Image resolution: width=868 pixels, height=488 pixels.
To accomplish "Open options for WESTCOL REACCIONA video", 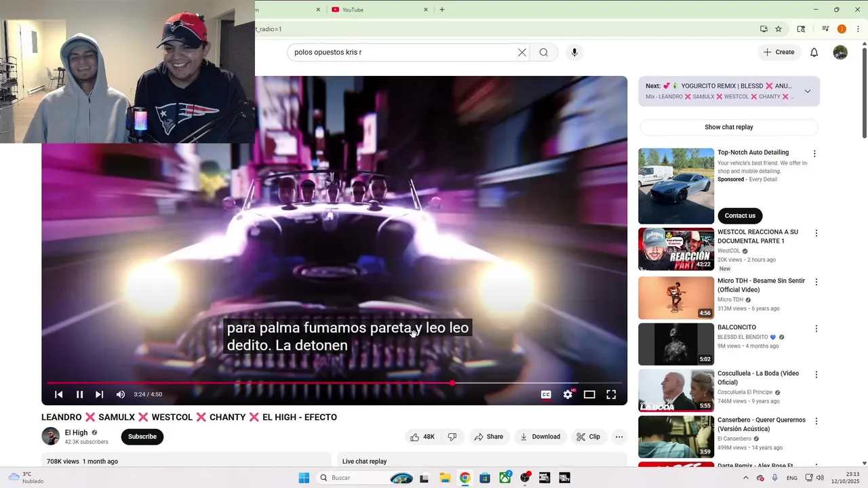I will click(816, 233).
